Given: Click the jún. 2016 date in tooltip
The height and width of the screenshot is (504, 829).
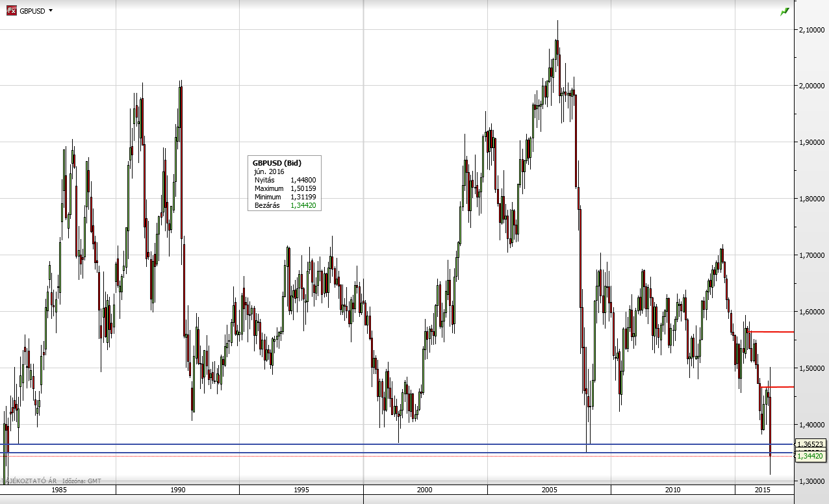Looking at the screenshot, I should 269,171.
